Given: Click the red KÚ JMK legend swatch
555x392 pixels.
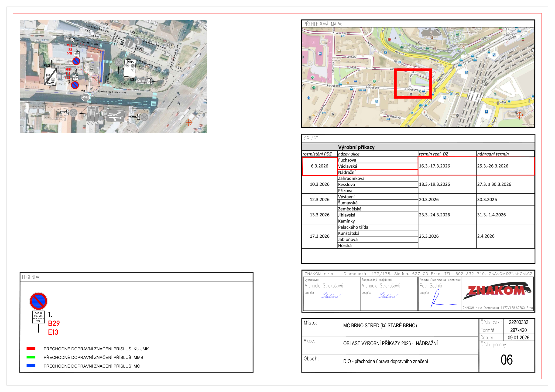Looking at the screenshot, I should click(31, 348).
